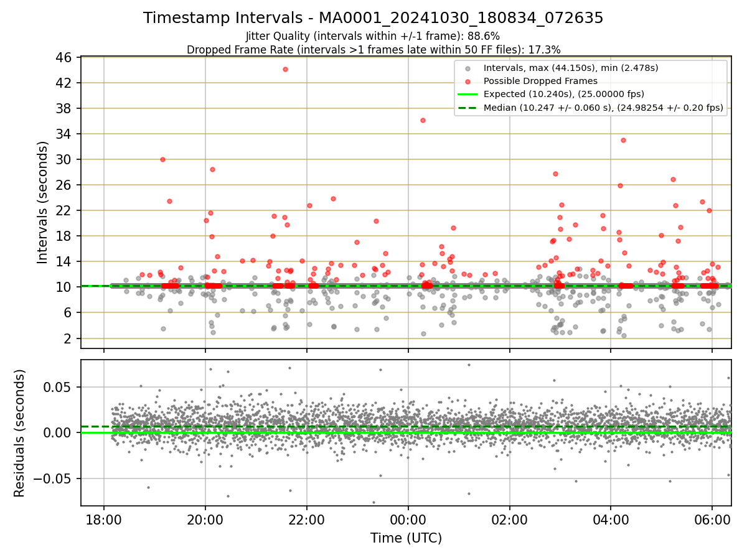Click legend entry 'Possible Dropped Frames'
747x560 pixels.
540,81
